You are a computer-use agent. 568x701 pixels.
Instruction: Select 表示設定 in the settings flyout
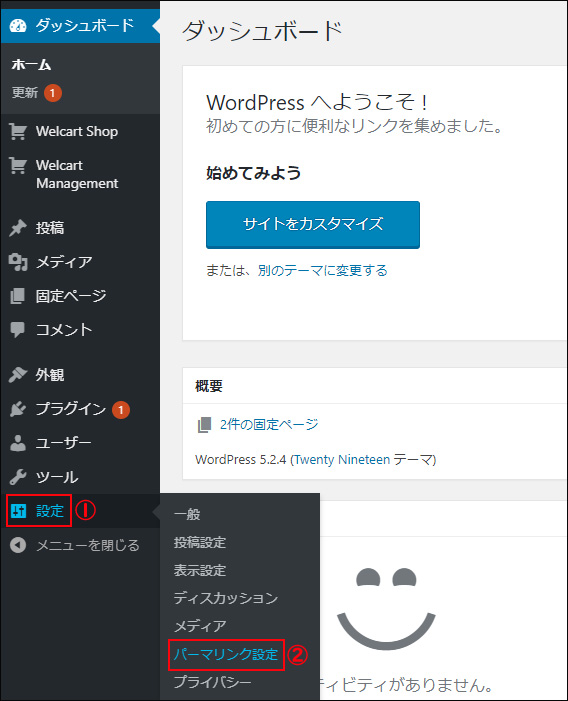pos(200,570)
